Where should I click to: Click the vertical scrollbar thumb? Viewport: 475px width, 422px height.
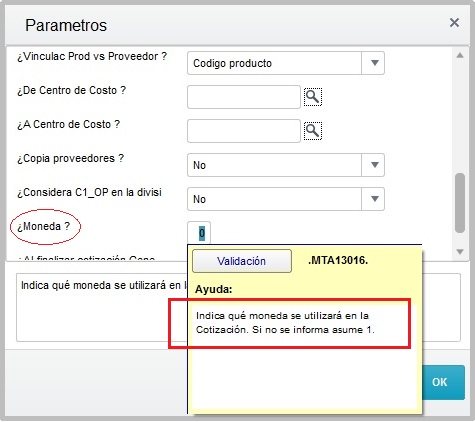[x=460, y=203]
